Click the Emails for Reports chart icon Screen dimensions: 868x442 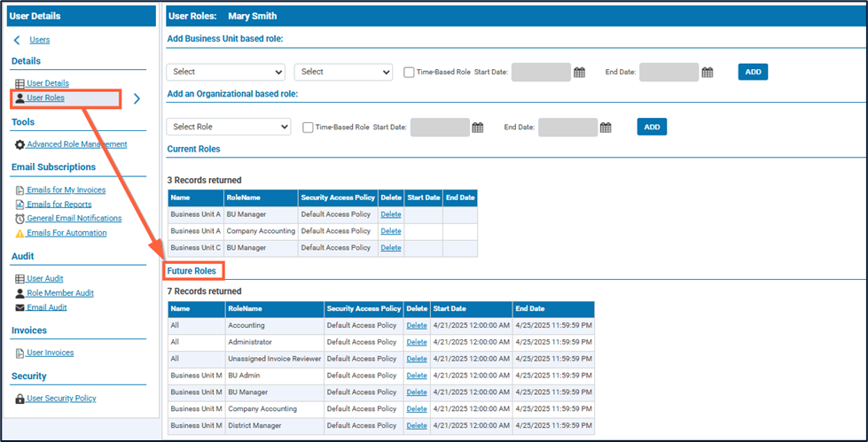coord(20,205)
